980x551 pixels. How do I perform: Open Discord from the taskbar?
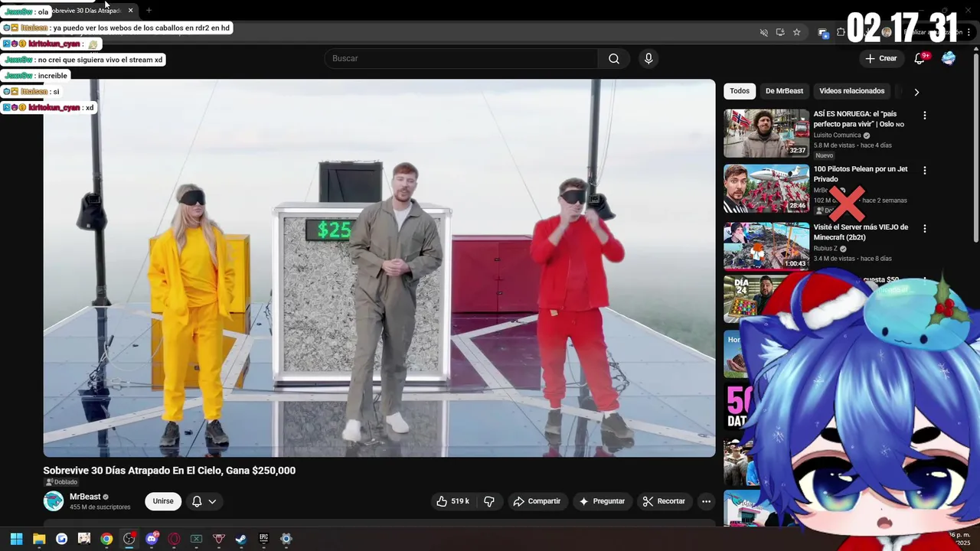coord(152,539)
